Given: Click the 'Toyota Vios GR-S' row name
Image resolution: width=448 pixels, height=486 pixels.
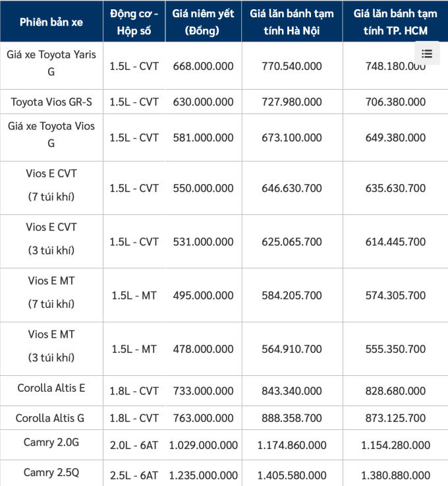Looking at the screenshot, I should click(51, 102).
